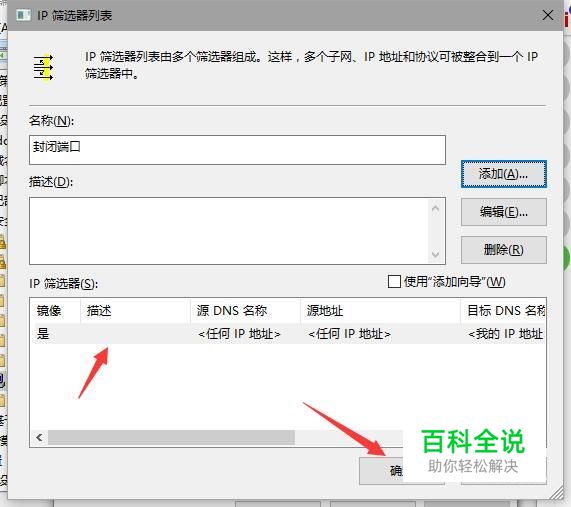Image resolution: width=571 pixels, height=507 pixels.
Task: Click the horizontal scrollbar thumb in filter list
Action: (171, 437)
